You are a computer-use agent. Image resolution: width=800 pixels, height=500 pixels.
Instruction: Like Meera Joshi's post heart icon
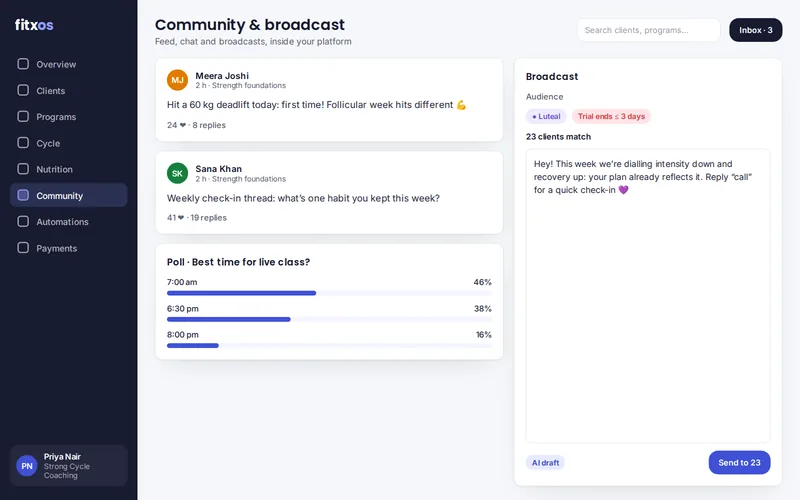(183, 125)
